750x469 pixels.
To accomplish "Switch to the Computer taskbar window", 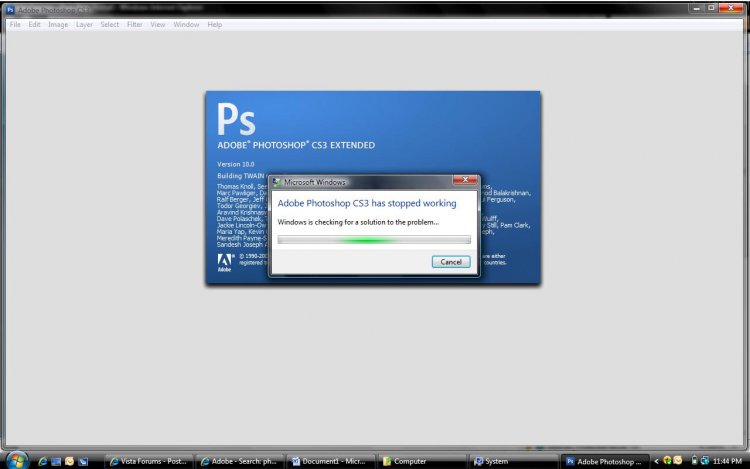I will pos(422,461).
